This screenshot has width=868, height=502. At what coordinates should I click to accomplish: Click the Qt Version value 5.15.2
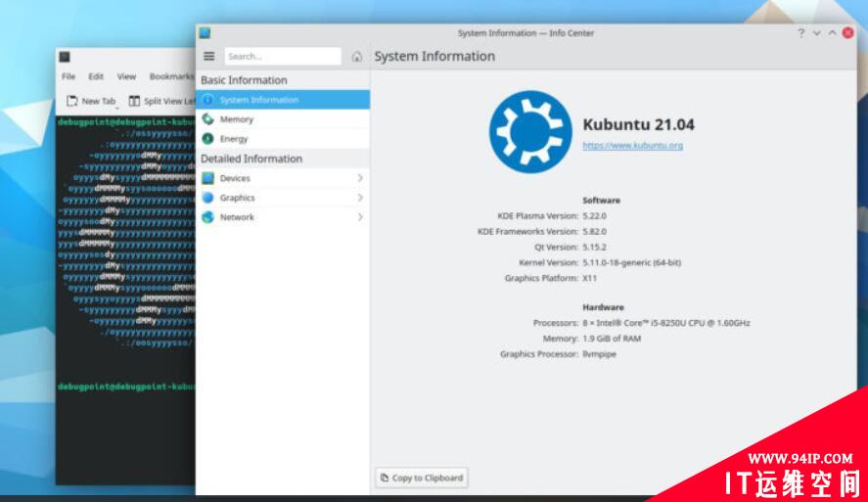[x=595, y=247]
